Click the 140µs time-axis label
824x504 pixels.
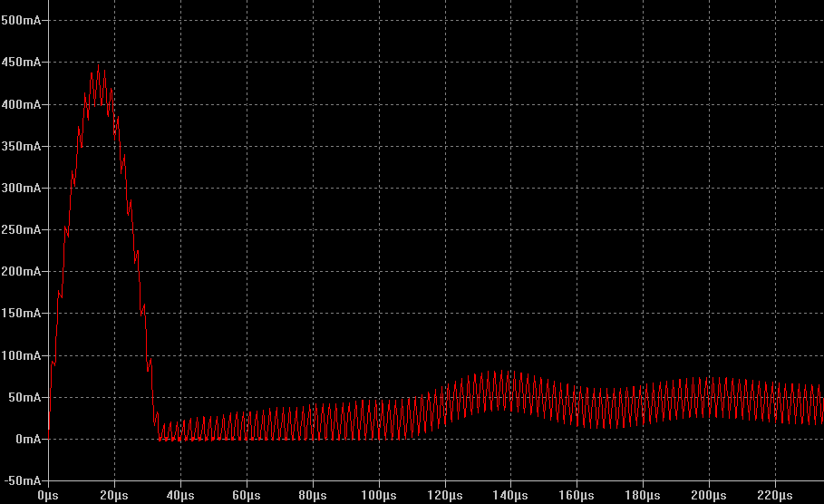click(510, 495)
